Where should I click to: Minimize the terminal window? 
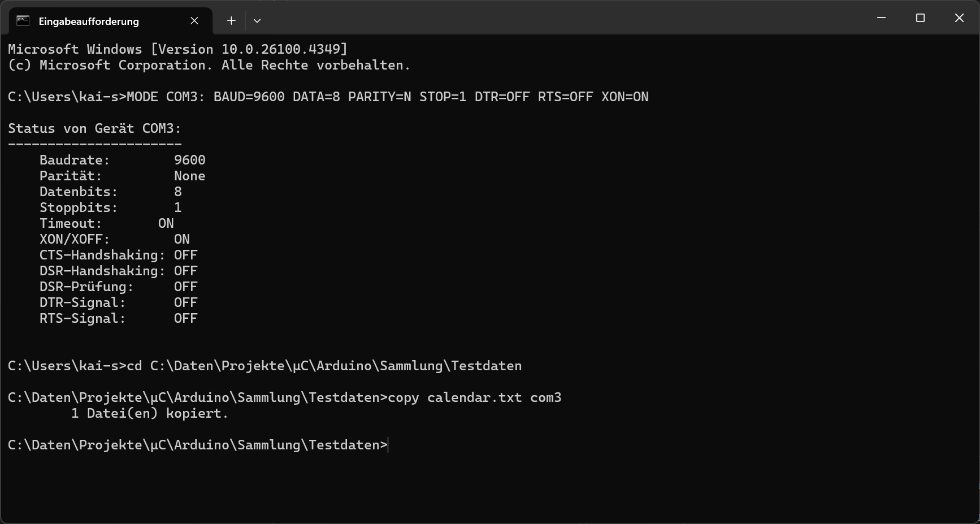[x=881, y=18]
